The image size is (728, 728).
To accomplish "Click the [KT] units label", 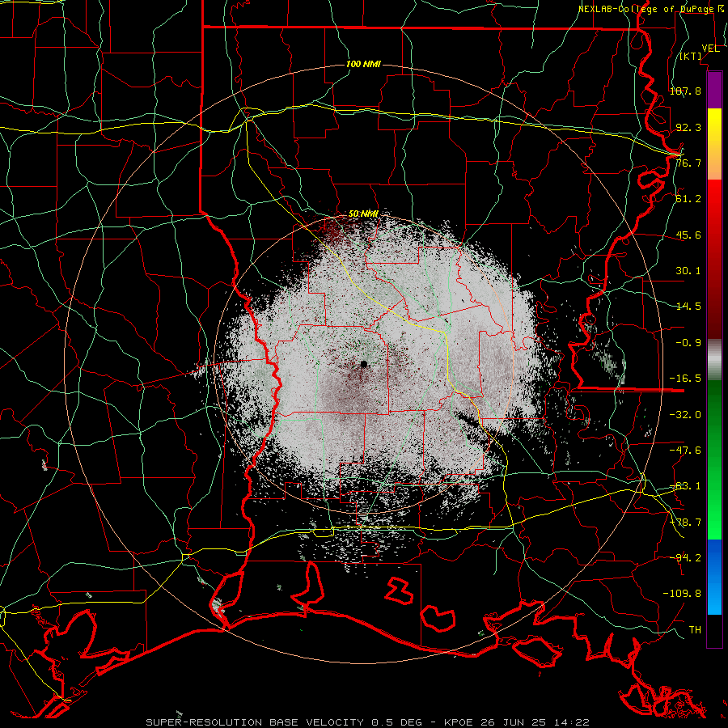I will point(691,56).
